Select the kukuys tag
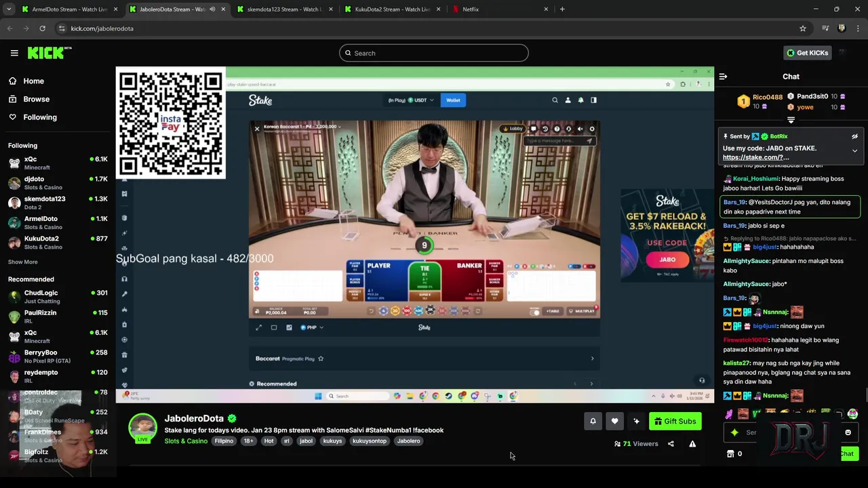The width and height of the screenshot is (868, 488). 332,441
